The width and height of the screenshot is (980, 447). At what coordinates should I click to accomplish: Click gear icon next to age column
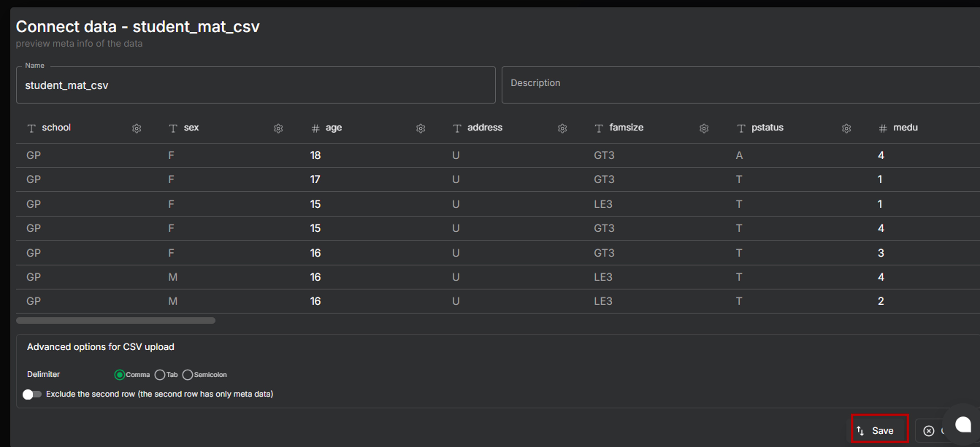(420, 128)
